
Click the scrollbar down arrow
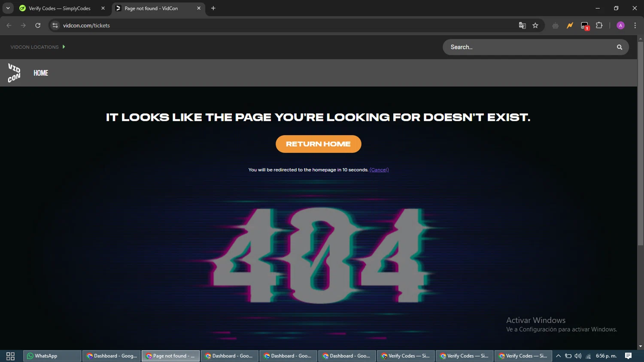[x=641, y=347]
